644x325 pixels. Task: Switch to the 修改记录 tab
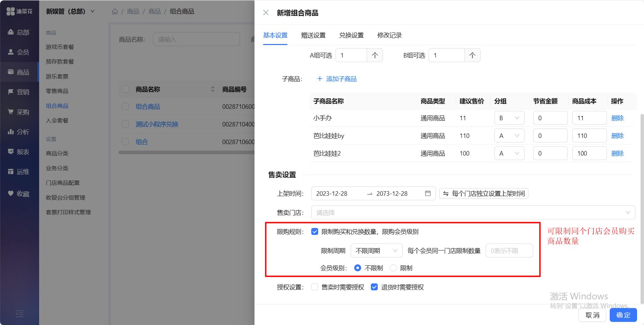(390, 35)
